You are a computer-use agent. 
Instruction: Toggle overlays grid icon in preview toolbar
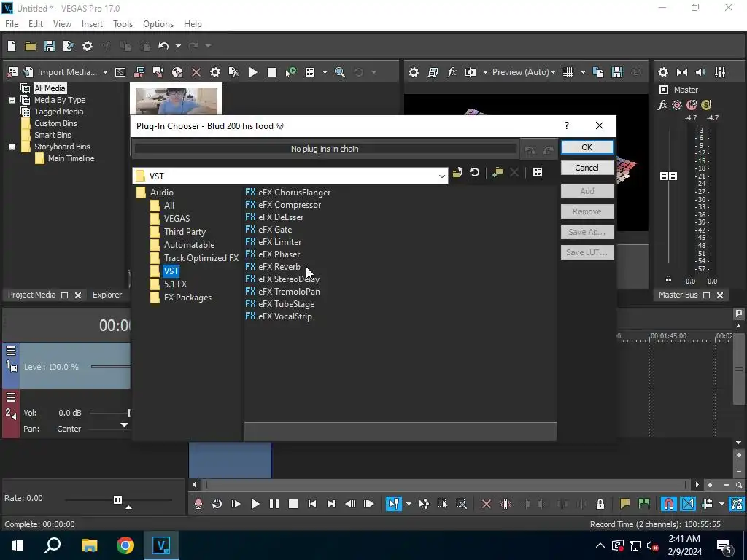[568, 72]
